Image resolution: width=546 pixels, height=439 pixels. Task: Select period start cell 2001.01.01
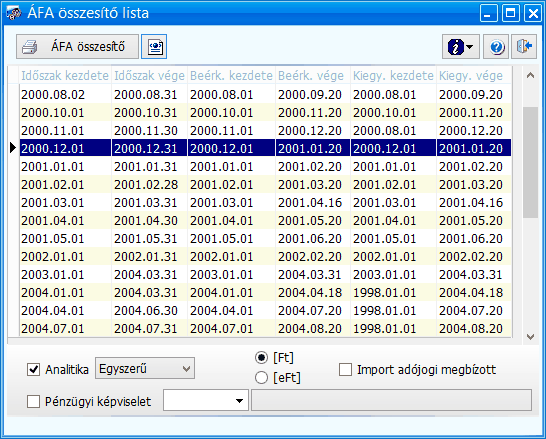click(65, 166)
